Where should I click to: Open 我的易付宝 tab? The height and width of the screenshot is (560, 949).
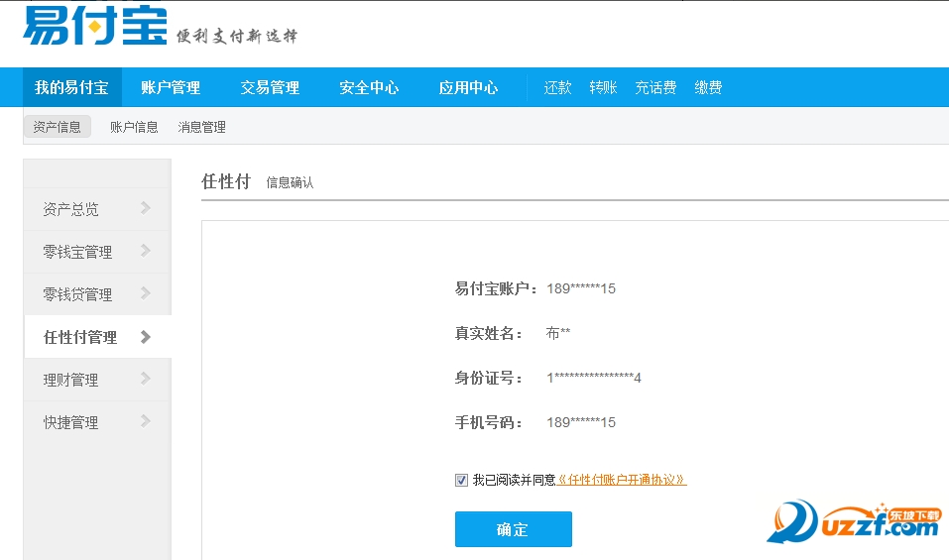72,87
